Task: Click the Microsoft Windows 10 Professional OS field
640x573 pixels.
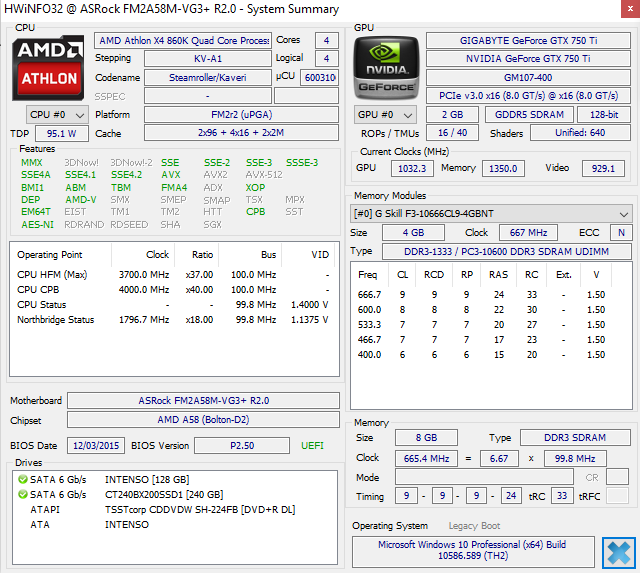Action: (x=473, y=551)
